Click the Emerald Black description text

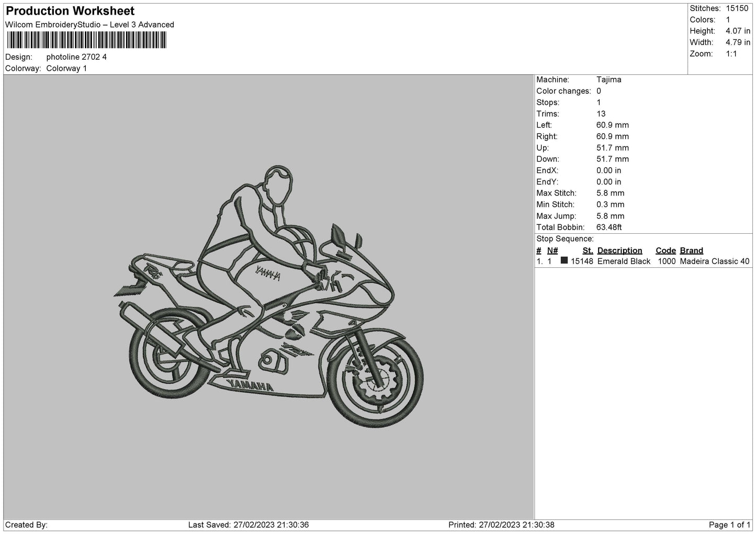click(624, 262)
